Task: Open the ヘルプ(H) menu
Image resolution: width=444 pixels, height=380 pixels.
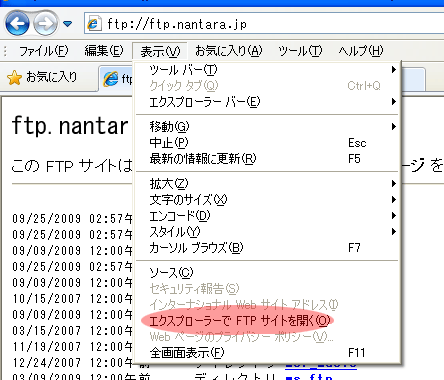Action: click(361, 51)
